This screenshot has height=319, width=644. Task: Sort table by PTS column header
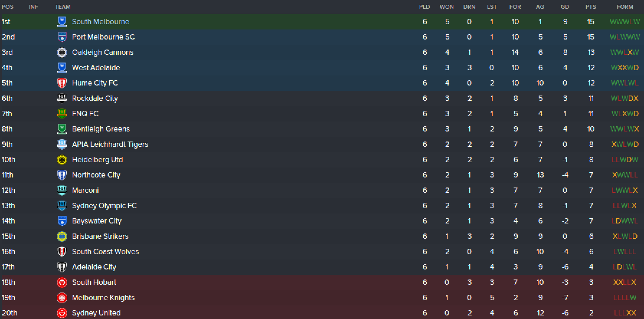pos(591,7)
